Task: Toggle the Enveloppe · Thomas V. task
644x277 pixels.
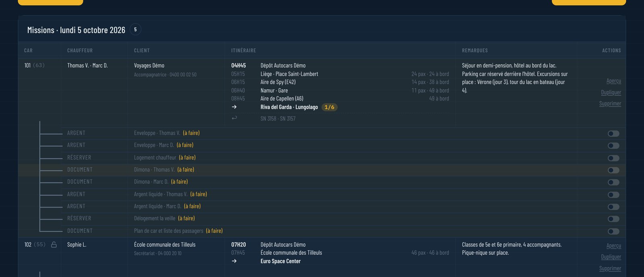Action: click(x=613, y=133)
